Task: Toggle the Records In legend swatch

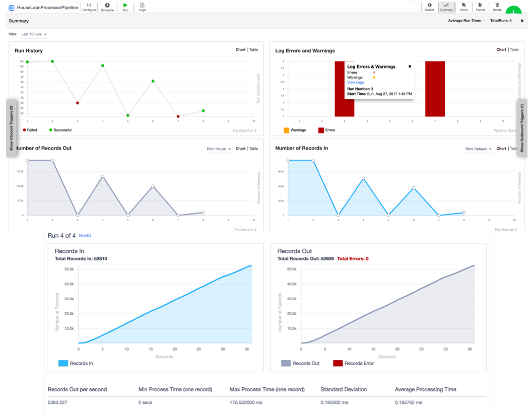Action: click(63, 363)
